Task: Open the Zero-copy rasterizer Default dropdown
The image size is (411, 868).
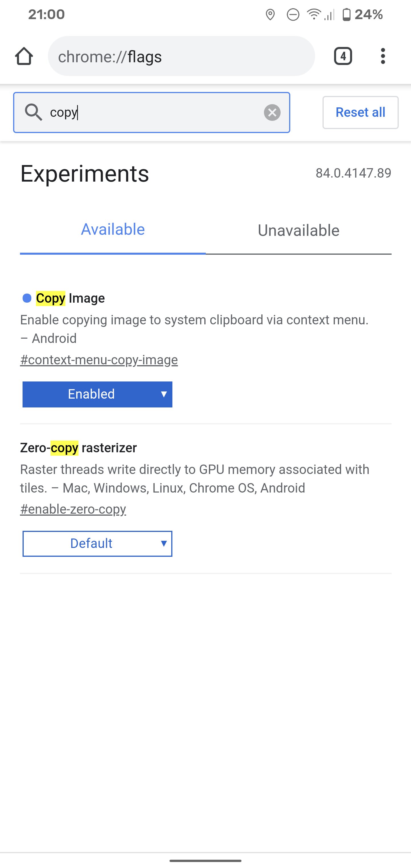Action: pos(97,544)
